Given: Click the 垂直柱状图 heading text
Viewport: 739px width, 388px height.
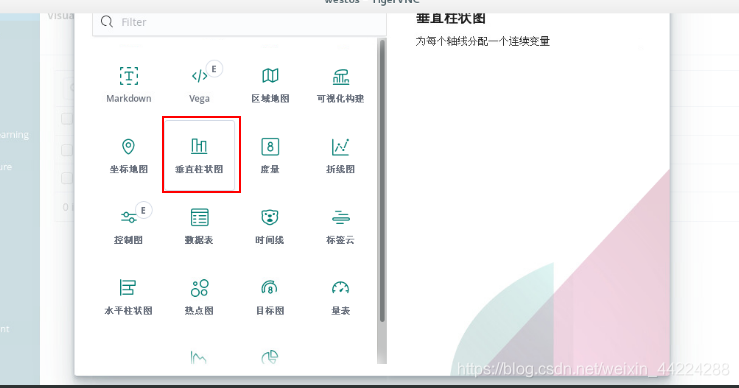Looking at the screenshot, I should click(450, 19).
